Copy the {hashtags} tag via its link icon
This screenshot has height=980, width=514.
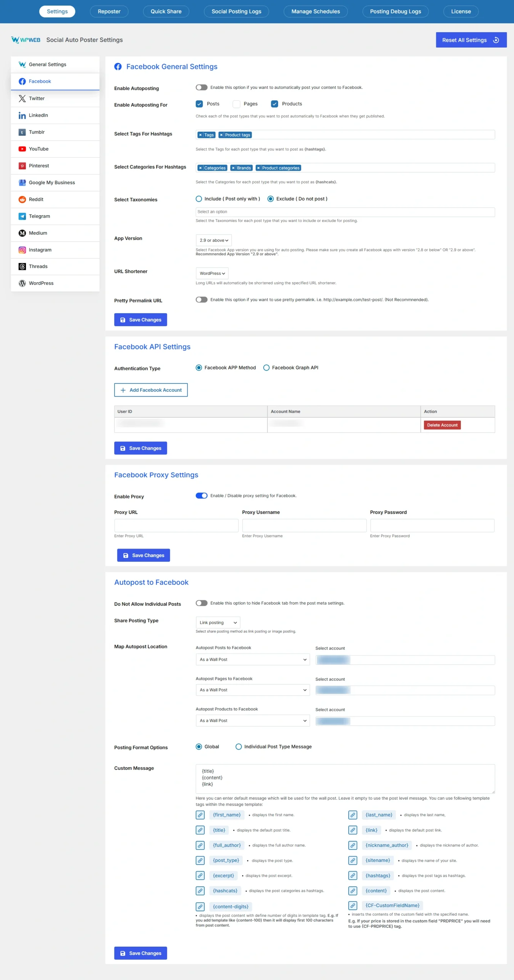click(x=353, y=875)
